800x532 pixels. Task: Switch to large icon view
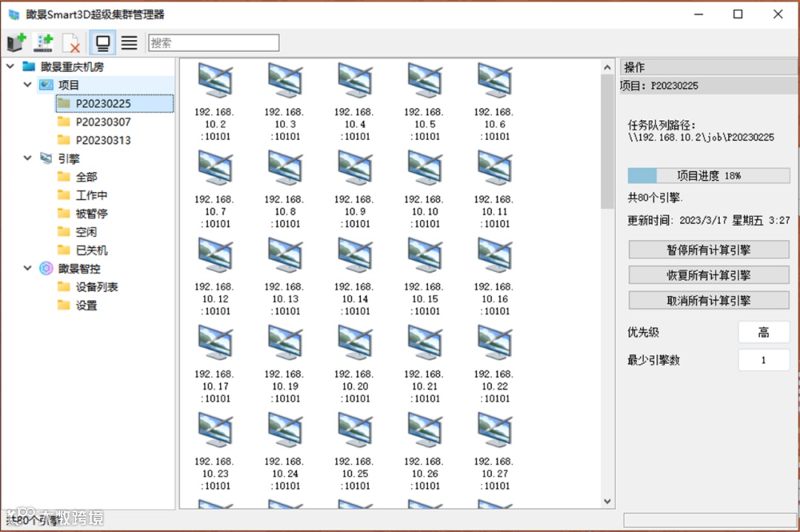pyautogui.click(x=102, y=42)
